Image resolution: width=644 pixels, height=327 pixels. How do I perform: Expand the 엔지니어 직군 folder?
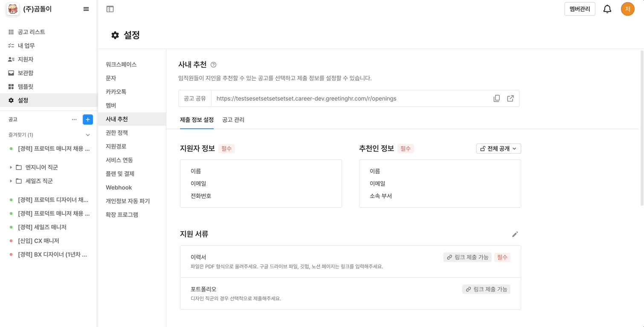tap(11, 167)
